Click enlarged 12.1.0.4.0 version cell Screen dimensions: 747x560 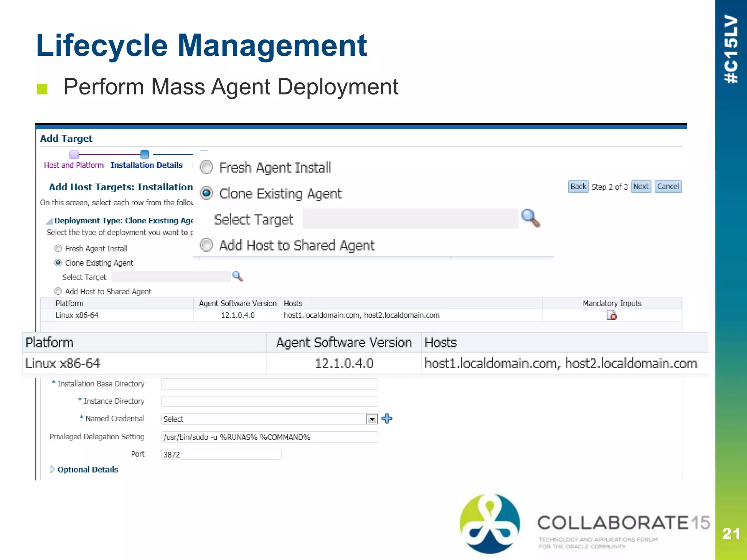pyautogui.click(x=344, y=363)
